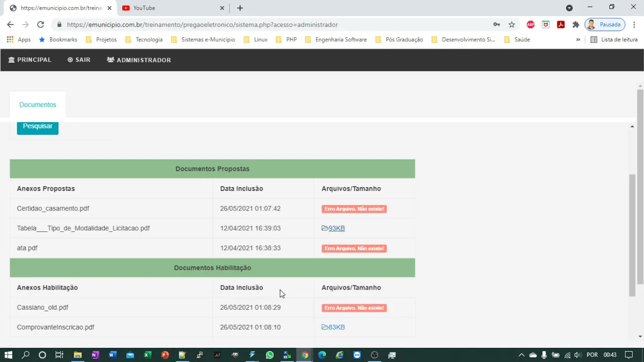Open the Tecnologia bookmark folder
Screen dimensions: 644x362
pos(144,40)
